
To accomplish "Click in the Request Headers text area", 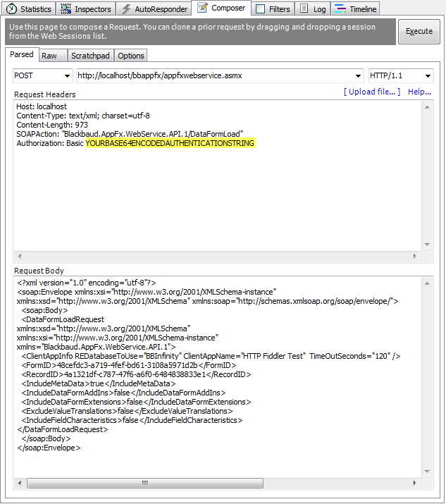I will pos(211,190).
